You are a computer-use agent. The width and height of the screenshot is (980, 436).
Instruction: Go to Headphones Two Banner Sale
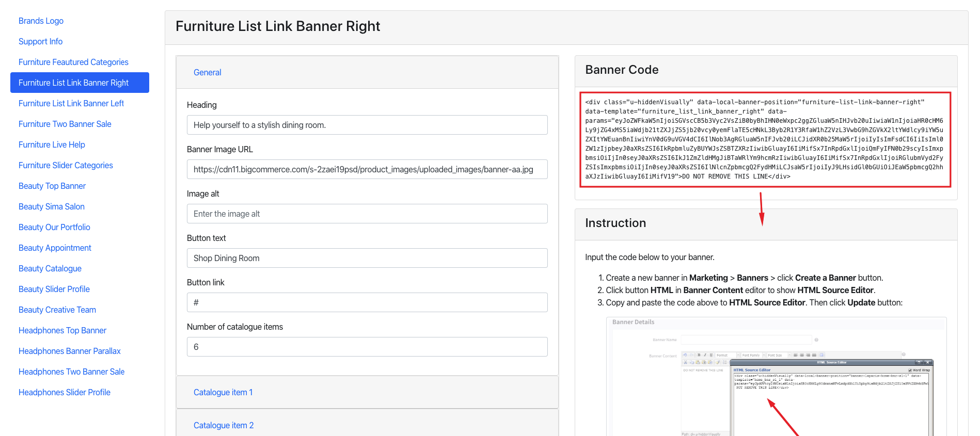coord(72,372)
